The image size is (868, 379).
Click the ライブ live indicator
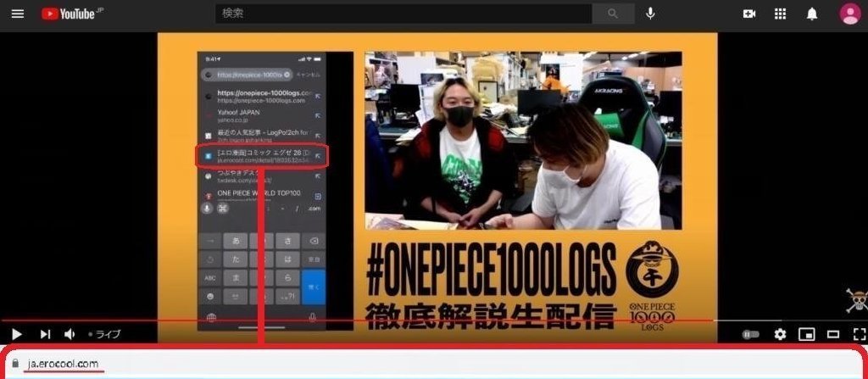click(x=104, y=334)
